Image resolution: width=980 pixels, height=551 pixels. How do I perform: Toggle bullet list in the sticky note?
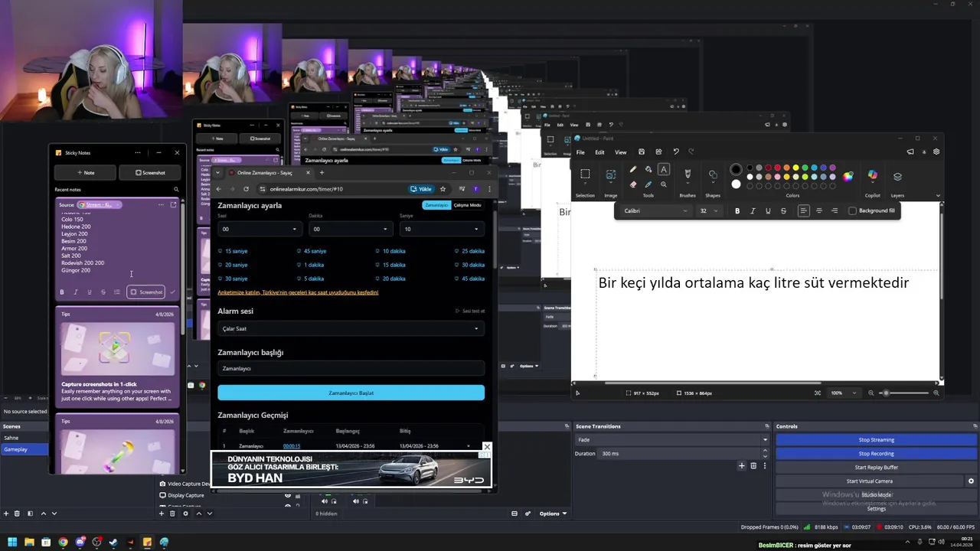[x=116, y=292]
